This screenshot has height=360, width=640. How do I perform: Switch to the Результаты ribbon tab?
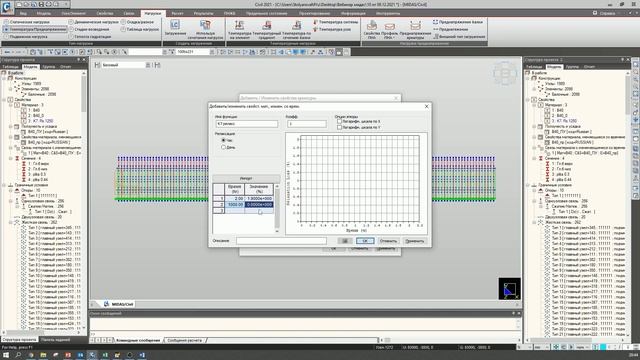pos(203,13)
